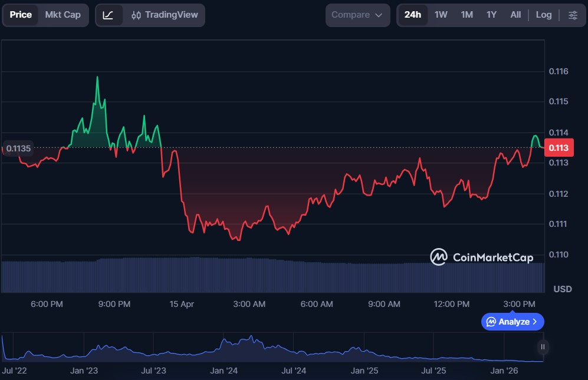Select the line chart icon
This screenshot has width=588, height=380.
click(108, 15)
